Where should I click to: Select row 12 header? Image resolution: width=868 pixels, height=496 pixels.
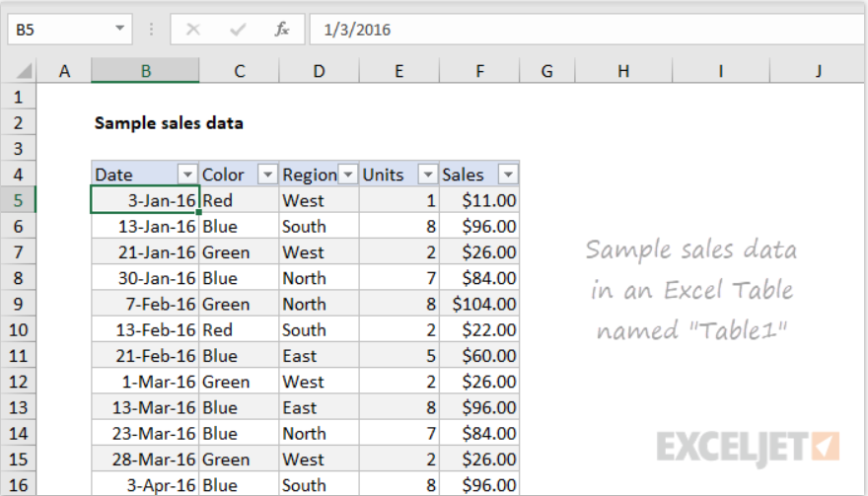19,382
